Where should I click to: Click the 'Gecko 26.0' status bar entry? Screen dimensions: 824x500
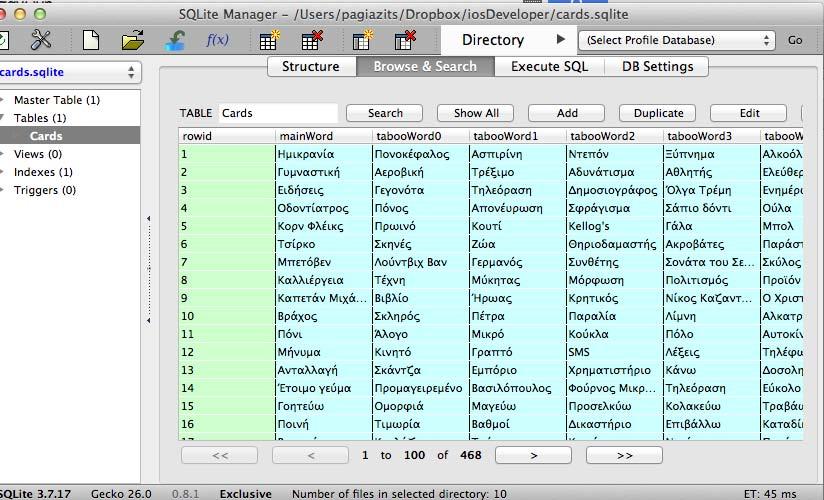tap(121, 494)
